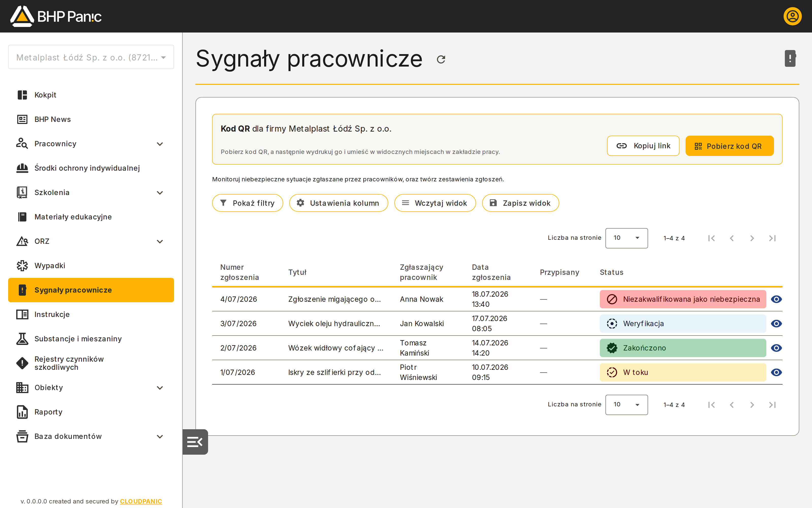Click the Szkolenia book icon
This screenshot has height=508, width=812.
click(x=22, y=193)
